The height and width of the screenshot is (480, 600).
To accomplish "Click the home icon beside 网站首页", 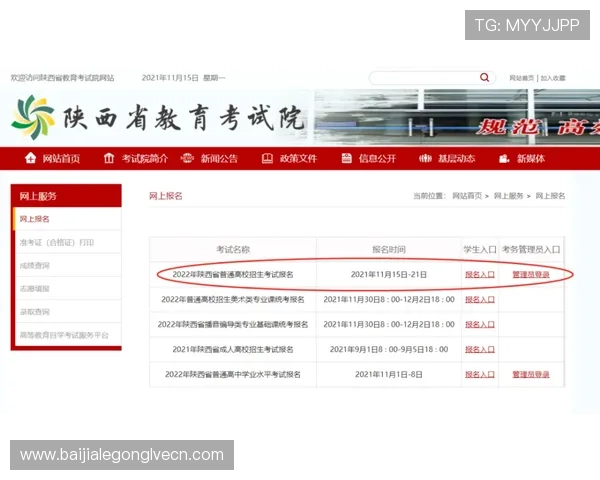I will 30,158.
